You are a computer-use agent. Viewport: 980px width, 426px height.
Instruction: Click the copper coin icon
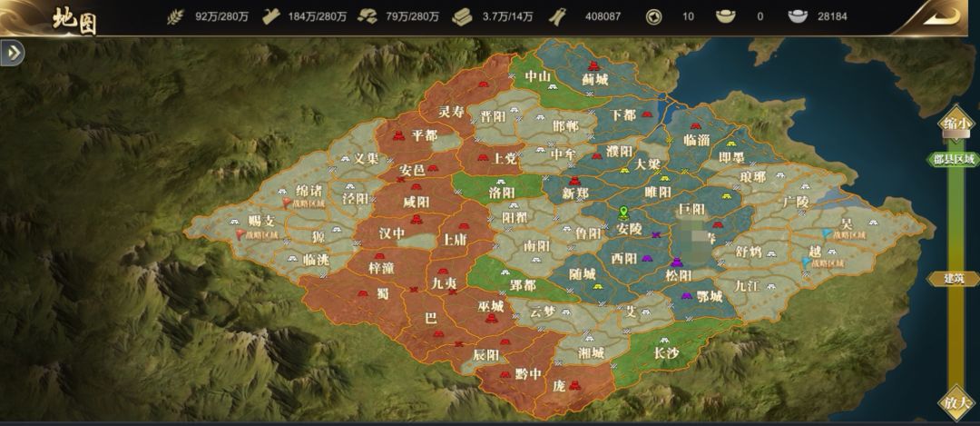[x=654, y=17]
